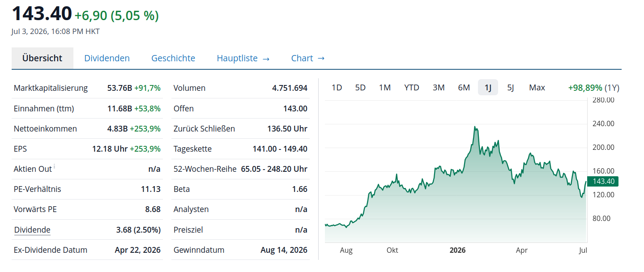644x272 pixels.
Task: Set chart range to 6M
Action: pos(464,88)
